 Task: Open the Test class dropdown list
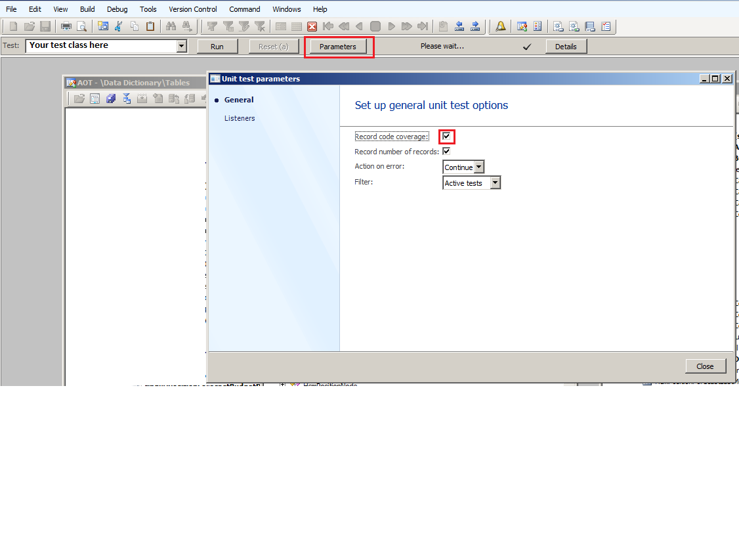(182, 46)
